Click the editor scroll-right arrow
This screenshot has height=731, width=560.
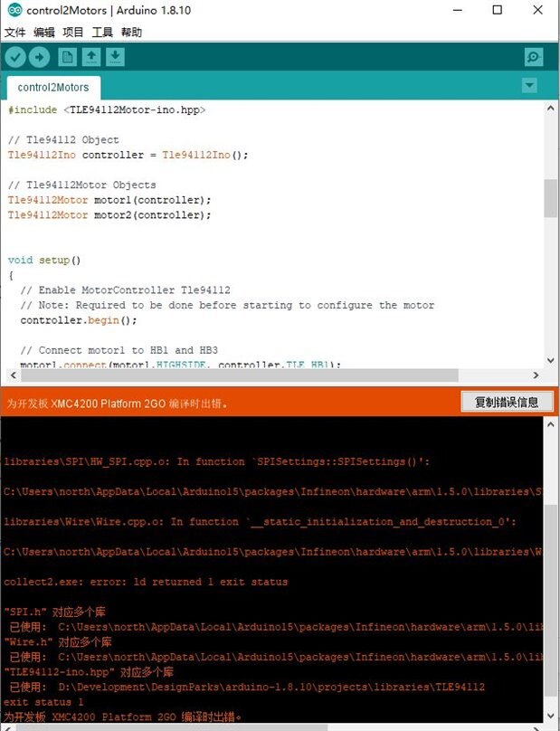(x=536, y=375)
